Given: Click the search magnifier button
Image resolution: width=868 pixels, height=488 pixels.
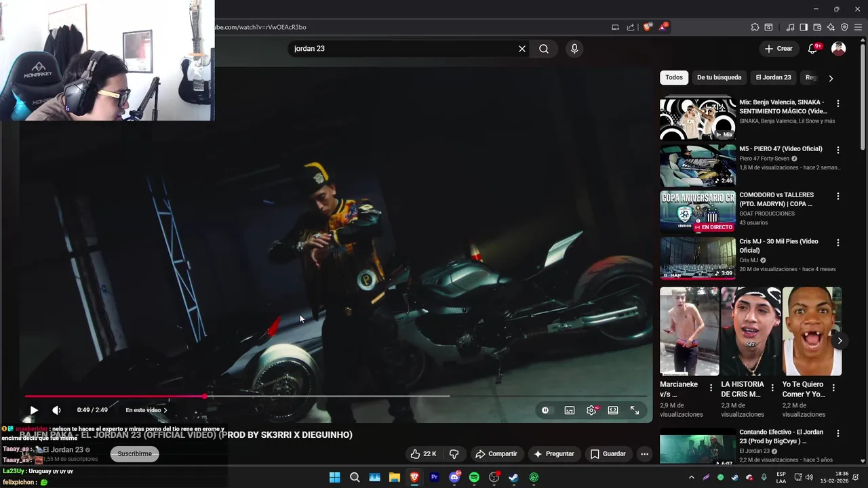Looking at the screenshot, I should (544, 49).
